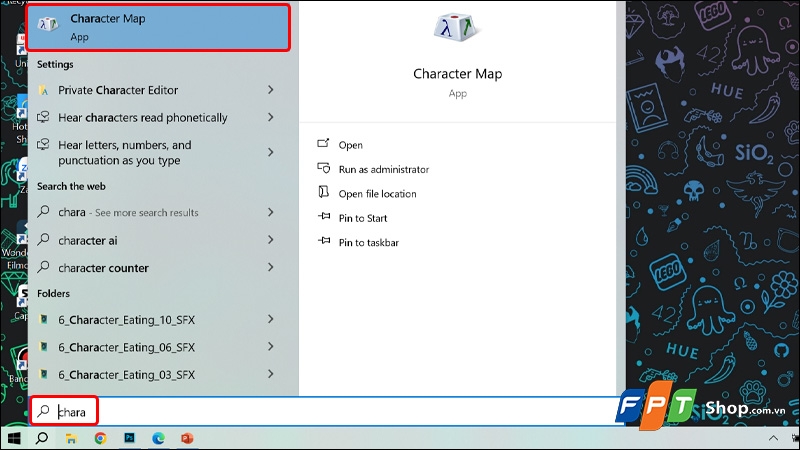Open PowerPoint from taskbar

[187, 438]
